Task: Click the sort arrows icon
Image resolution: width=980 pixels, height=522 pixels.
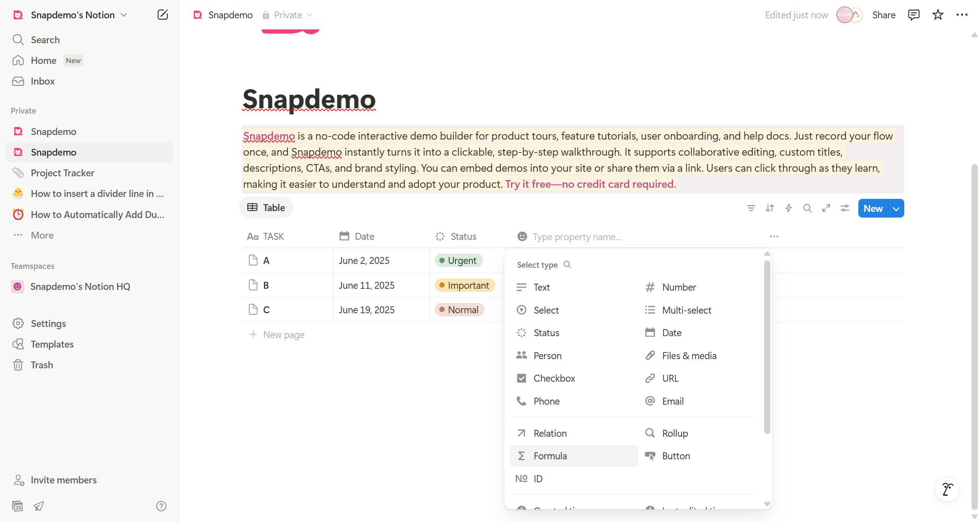Action: click(770, 208)
